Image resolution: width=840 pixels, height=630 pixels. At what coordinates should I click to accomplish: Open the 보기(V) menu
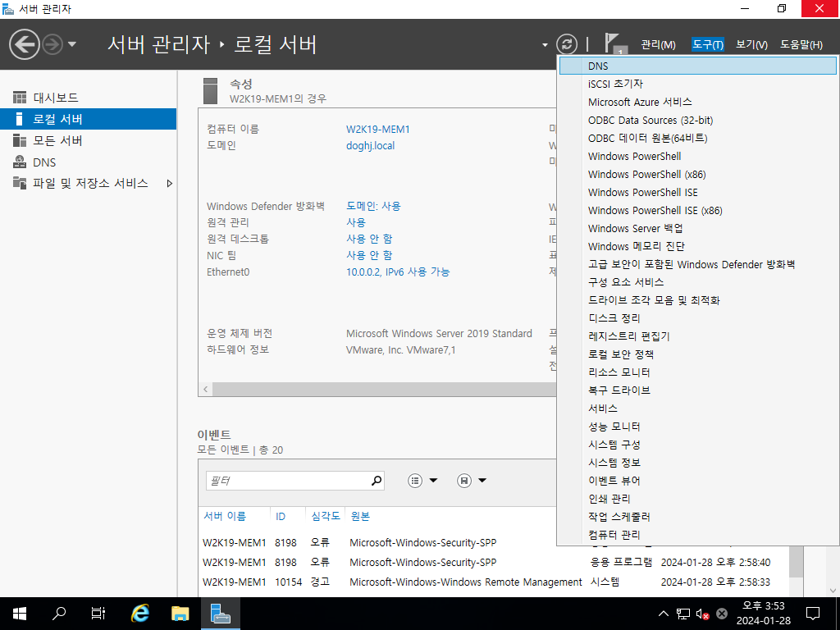click(x=751, y=45)
